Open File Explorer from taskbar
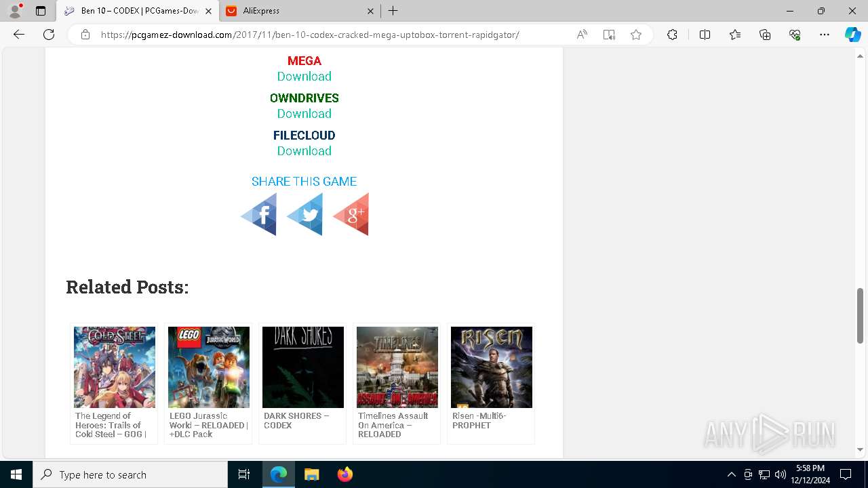The width and height of the screenshot is (868, 488). [x=311, y=474]
